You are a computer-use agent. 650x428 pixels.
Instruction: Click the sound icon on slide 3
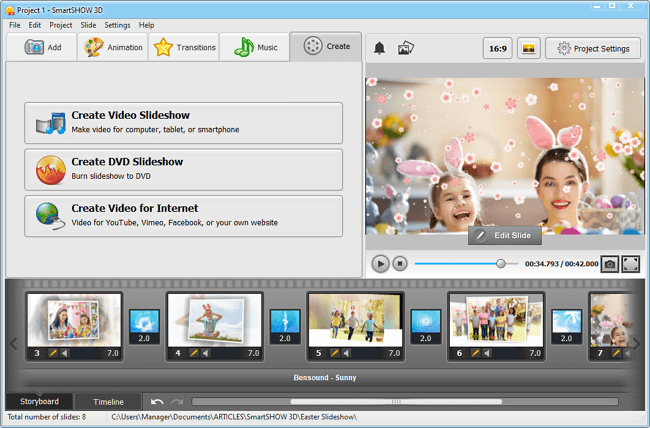pos(65,353)
